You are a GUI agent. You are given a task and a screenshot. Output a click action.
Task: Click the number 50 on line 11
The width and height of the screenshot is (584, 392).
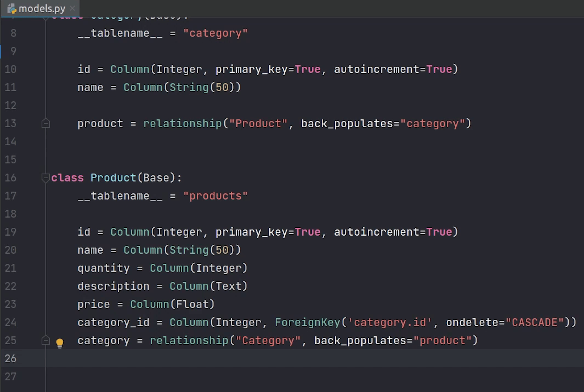[x=222, y=87]
